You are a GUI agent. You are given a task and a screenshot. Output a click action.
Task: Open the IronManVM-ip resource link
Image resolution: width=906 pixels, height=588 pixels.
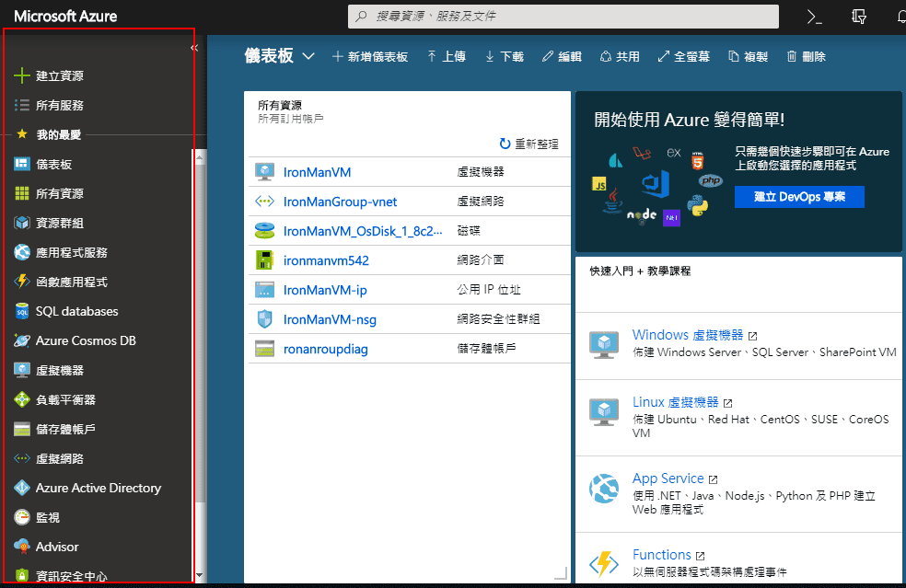[x=325, y=290]
